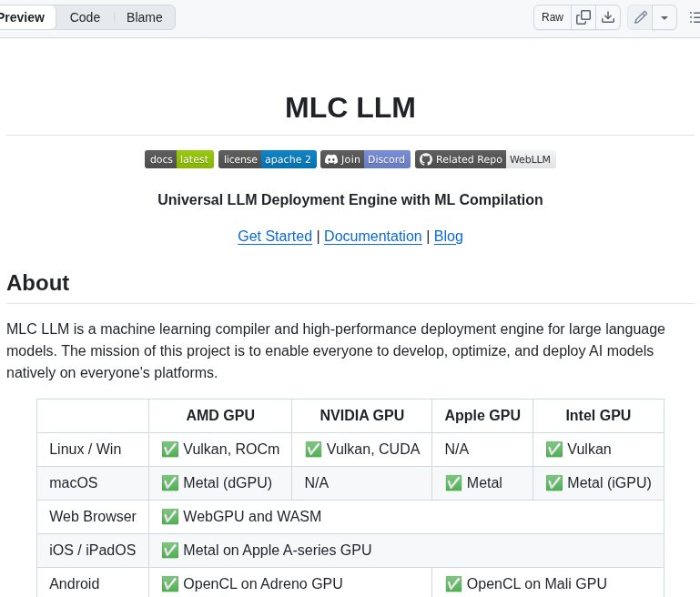
Task: Open the Documentation link
Action: pos(373,236)
